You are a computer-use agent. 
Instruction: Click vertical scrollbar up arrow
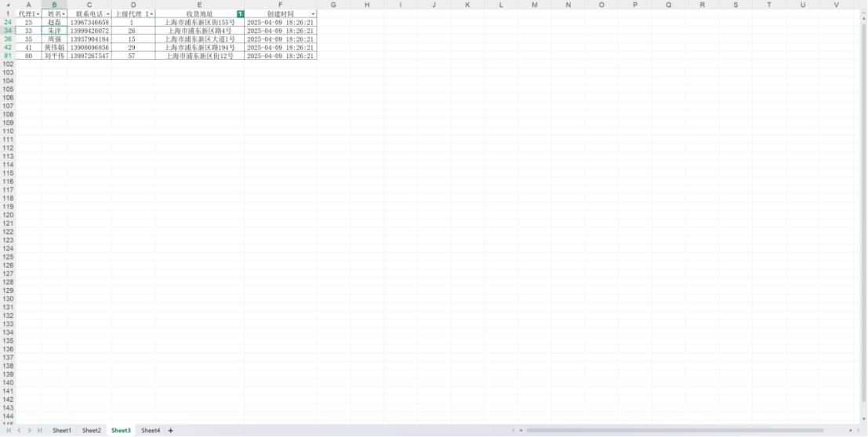[863, 18]
